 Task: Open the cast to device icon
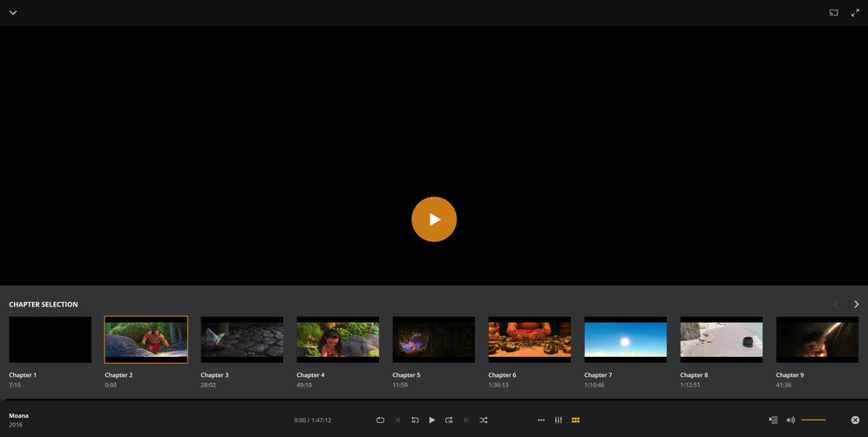833,13
